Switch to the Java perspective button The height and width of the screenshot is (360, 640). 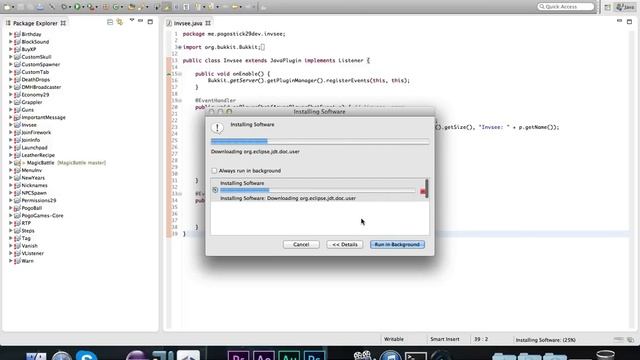625,7
